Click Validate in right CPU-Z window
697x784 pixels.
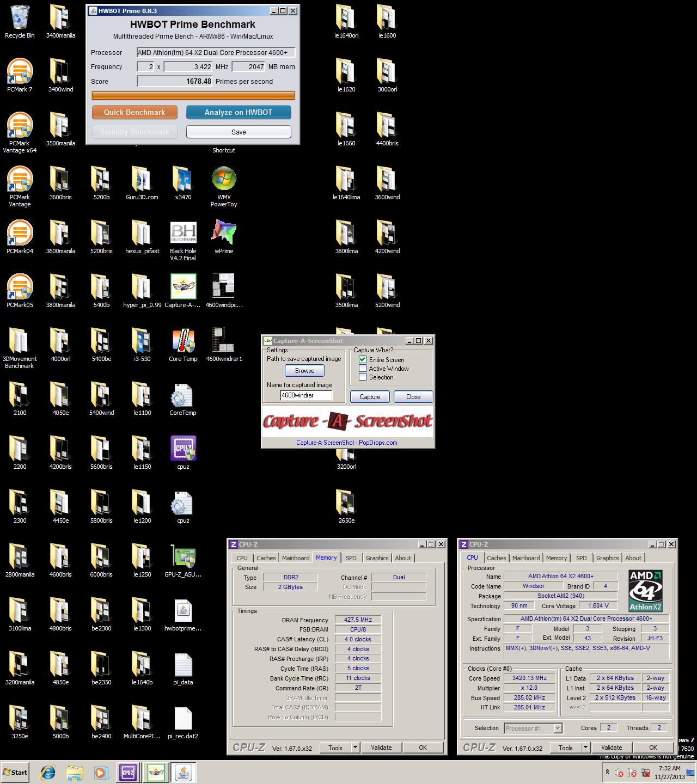612,748
